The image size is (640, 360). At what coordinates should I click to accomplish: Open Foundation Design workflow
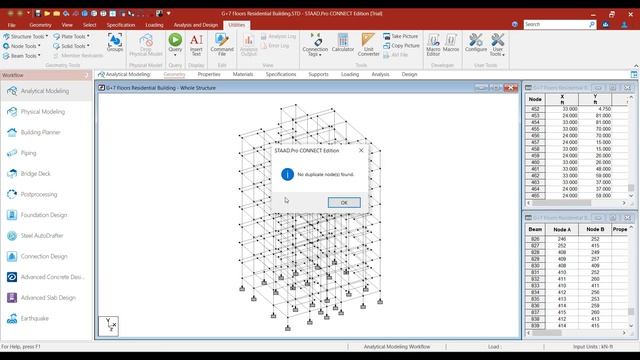click(x=46, y=215)
